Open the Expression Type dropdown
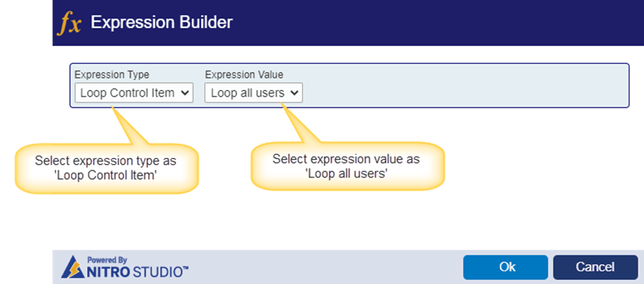This screenshot has width=644, height=284. pyautogui.click(x=134, y=93)
